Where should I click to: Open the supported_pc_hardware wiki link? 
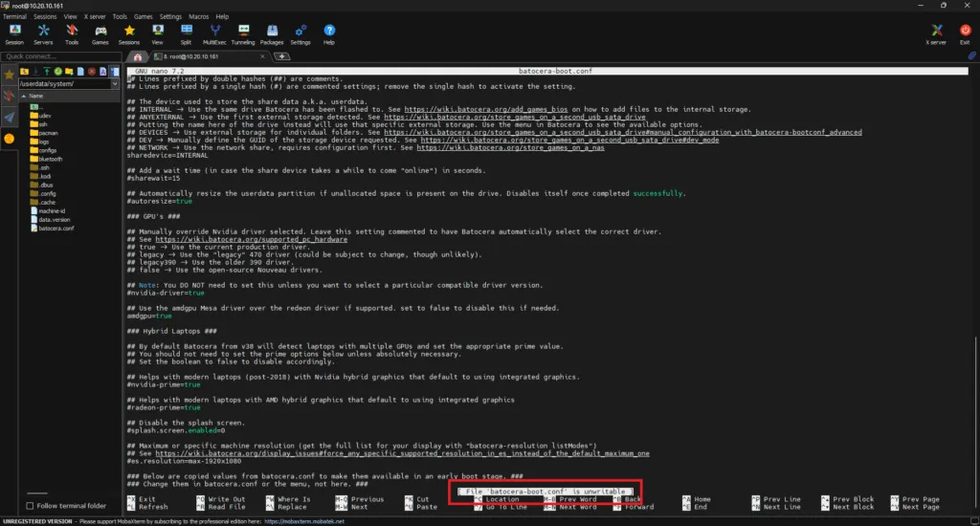(252, 239)
